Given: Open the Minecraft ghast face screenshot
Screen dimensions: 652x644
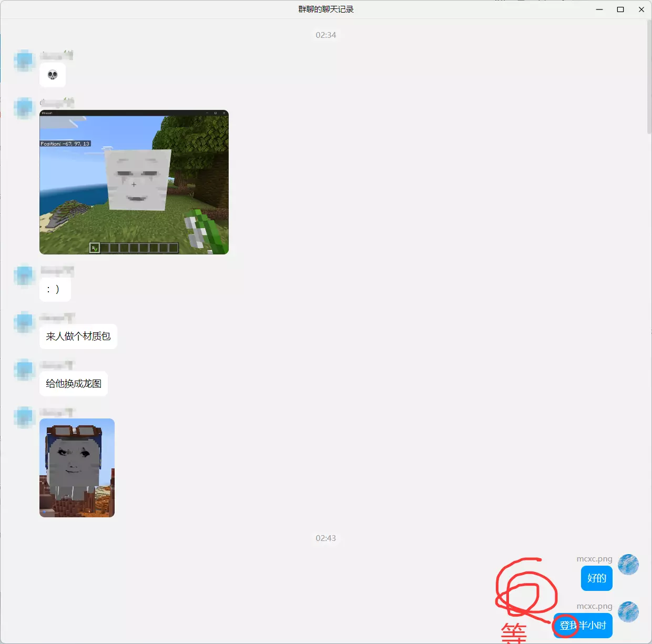Looking at the screenshot, I should tap(134, 182).
